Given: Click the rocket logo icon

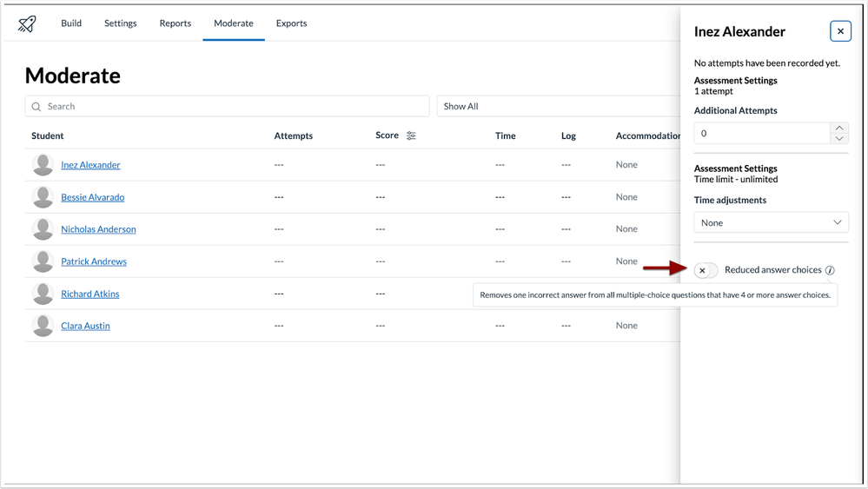Looking at the screenshot, I should pyautogui.click(x=27, y=23).
